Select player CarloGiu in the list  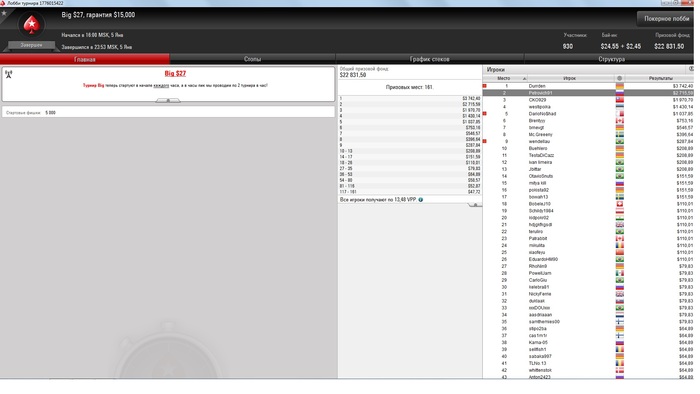click(x=588, y=280)
